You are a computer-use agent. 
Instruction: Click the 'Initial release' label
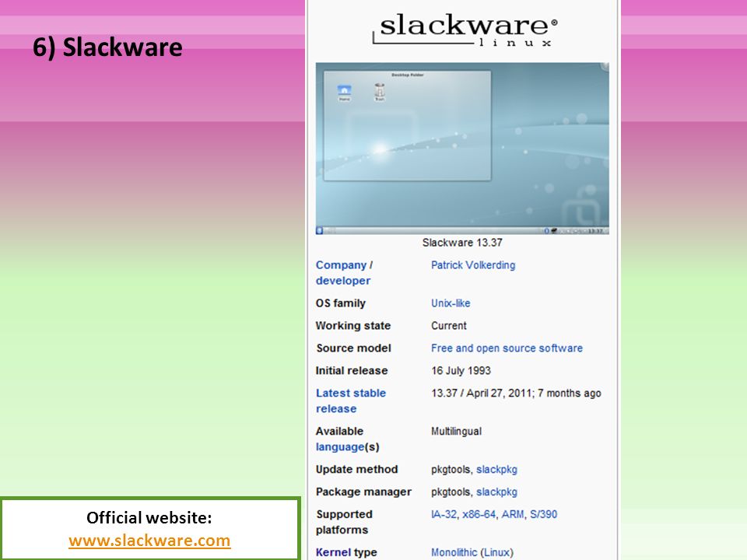pos(352,370)
